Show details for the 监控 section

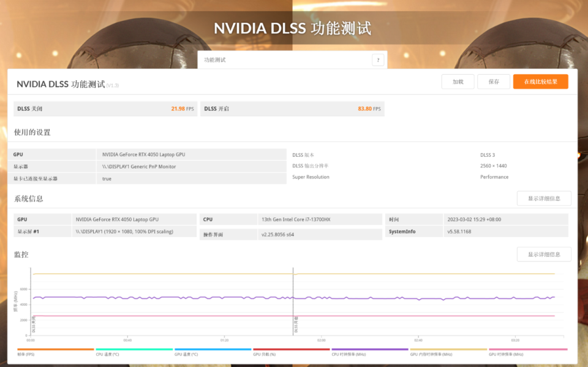544,254
